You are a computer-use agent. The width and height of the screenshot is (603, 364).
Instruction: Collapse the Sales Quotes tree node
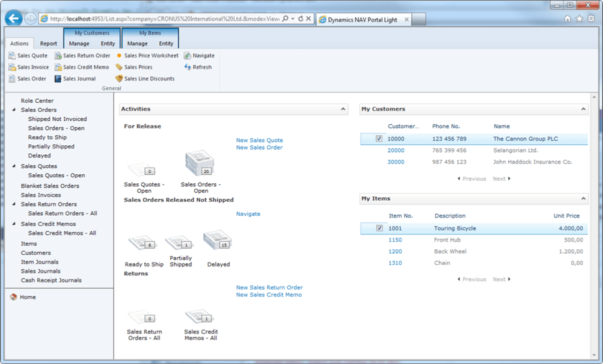click(14, 166)
